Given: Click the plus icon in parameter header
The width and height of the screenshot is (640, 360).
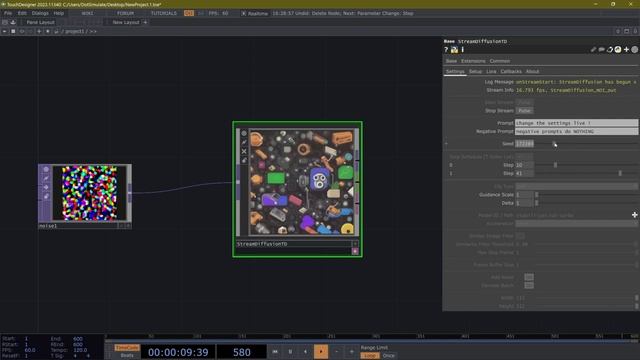Looking at the screenshot, I should point(626,50).
